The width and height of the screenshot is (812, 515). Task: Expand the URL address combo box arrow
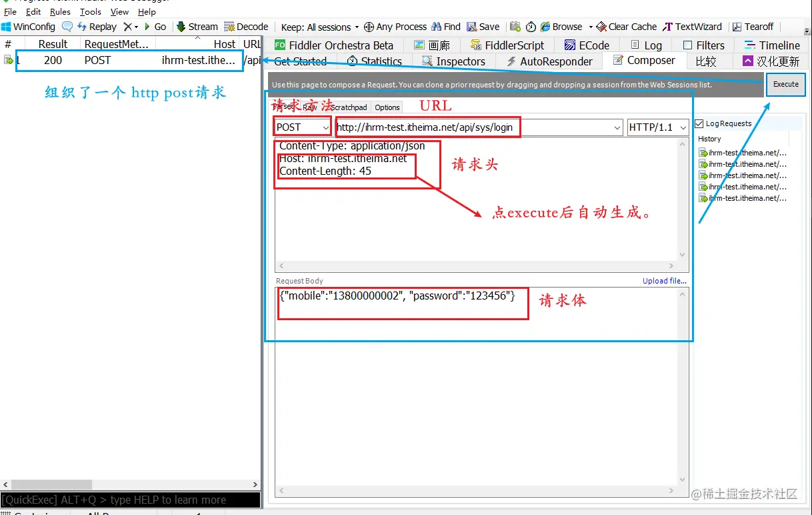pos(617,127)
